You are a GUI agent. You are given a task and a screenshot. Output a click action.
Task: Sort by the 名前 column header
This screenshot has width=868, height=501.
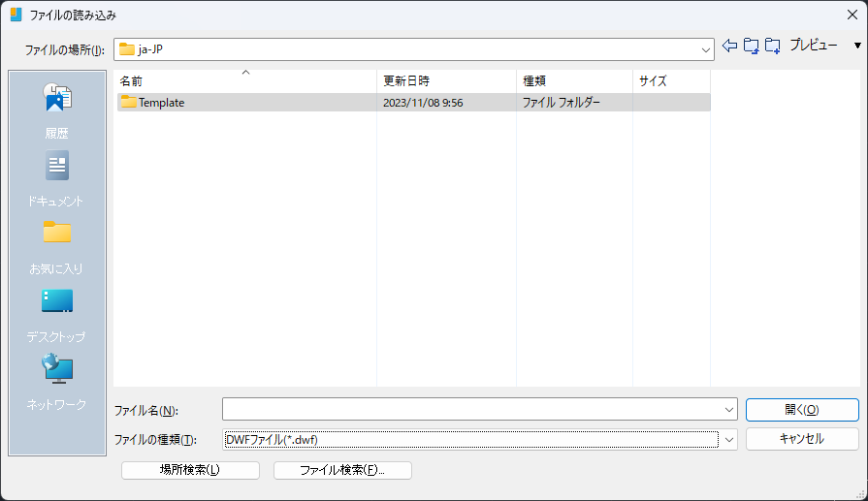[246, 80]
